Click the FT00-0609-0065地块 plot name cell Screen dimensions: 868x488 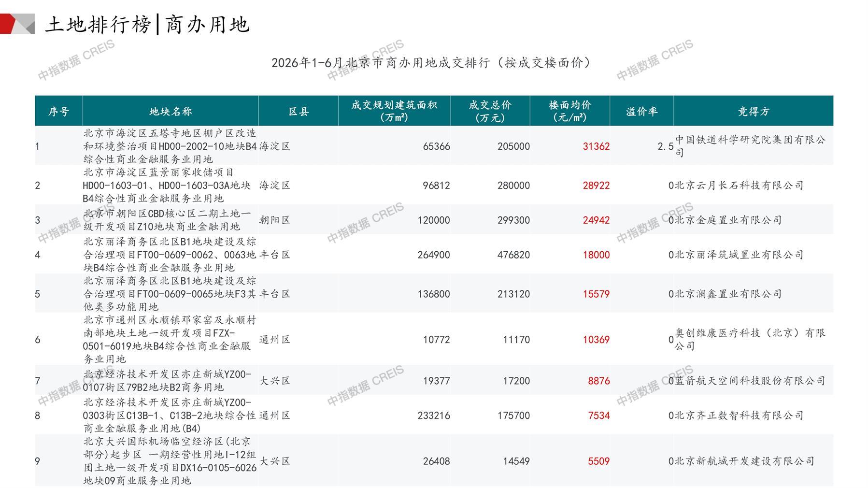point(170,294)
